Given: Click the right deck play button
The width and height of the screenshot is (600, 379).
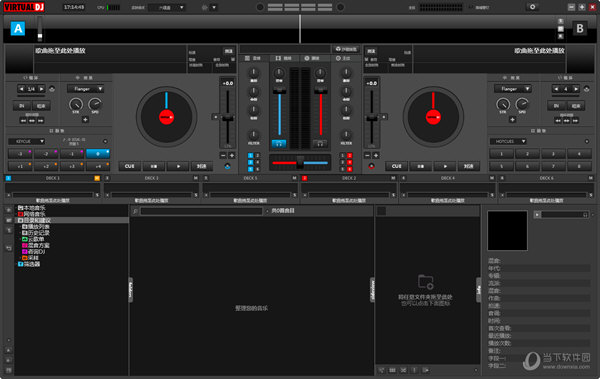Looking at the screenshot, I should (445, 166).
